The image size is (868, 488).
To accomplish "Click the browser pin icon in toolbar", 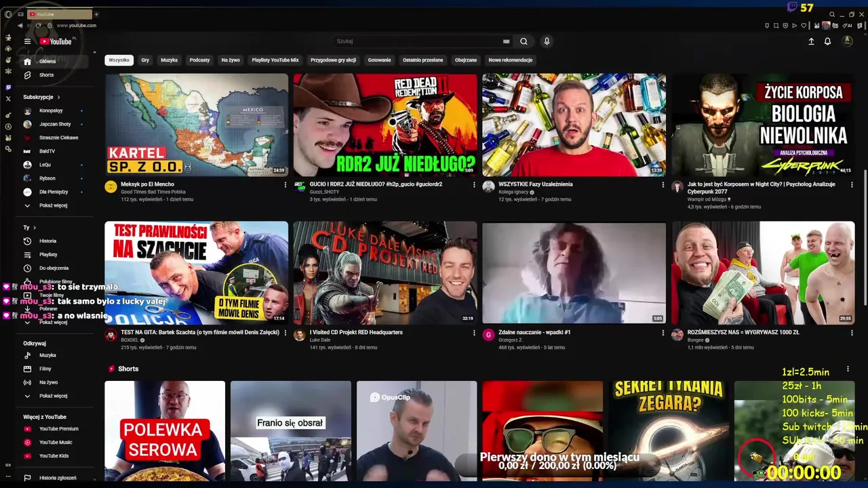I will 767,26.
